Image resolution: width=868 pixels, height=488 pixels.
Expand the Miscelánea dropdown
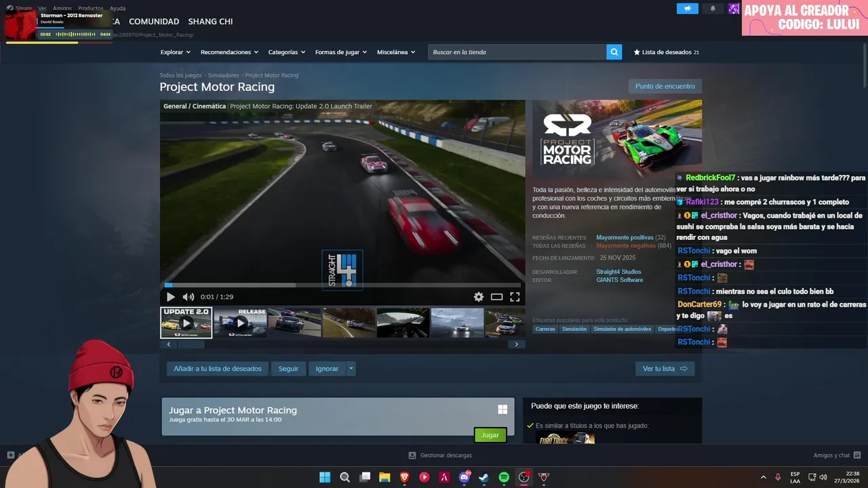pyautogui.click(x=396, y=52)
